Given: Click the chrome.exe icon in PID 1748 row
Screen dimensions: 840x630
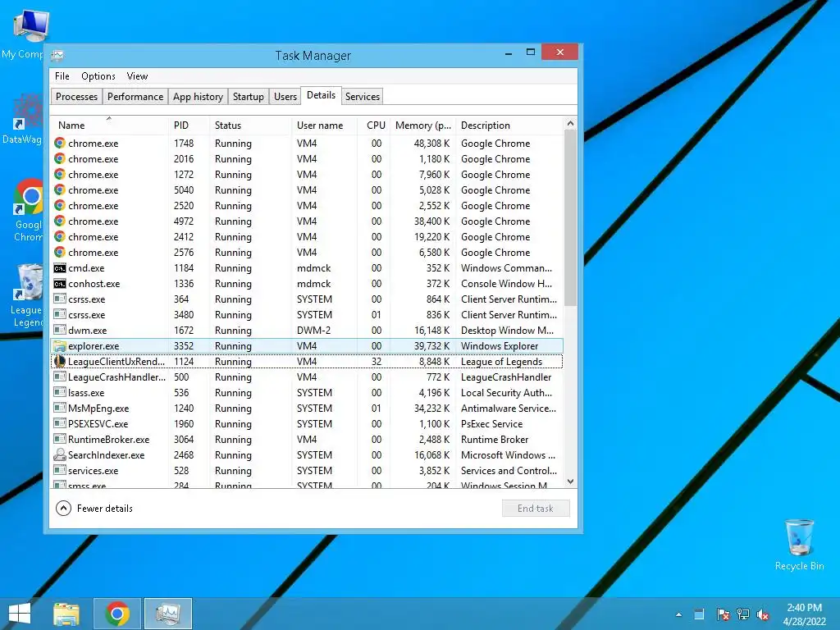Looking at the screenshot, I should [x=59, y=143].
